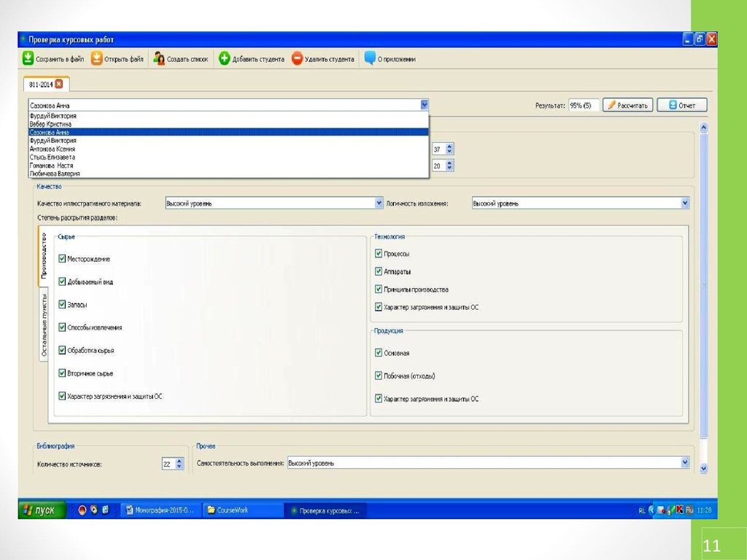
Task: Uncheck Характер загрязнения in the Технология group
Action: click(x=379, y=307)
